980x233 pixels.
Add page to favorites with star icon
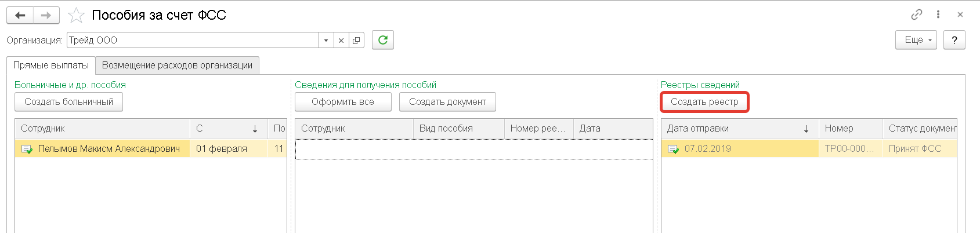click(77, 16)
